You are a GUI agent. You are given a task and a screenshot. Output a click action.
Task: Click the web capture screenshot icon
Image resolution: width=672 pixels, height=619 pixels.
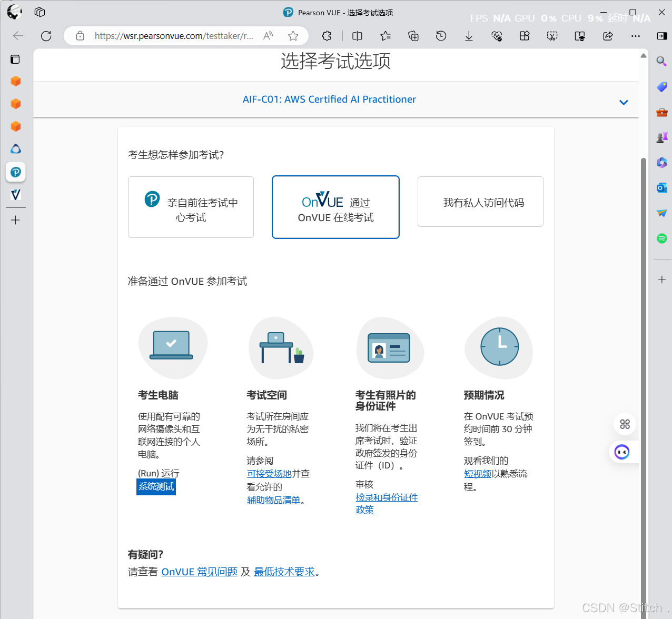[x=552, y=36]
